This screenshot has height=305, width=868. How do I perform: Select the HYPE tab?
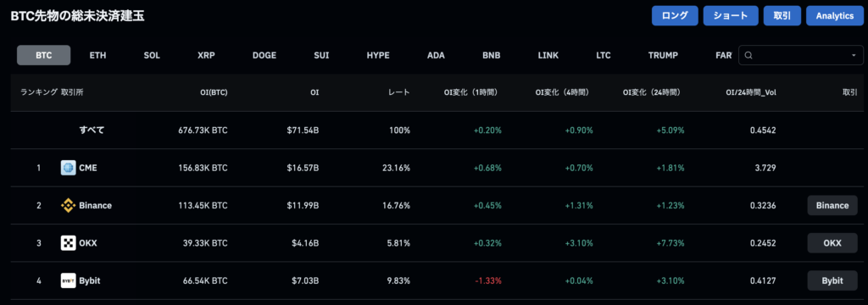click(x=378, y=55)
